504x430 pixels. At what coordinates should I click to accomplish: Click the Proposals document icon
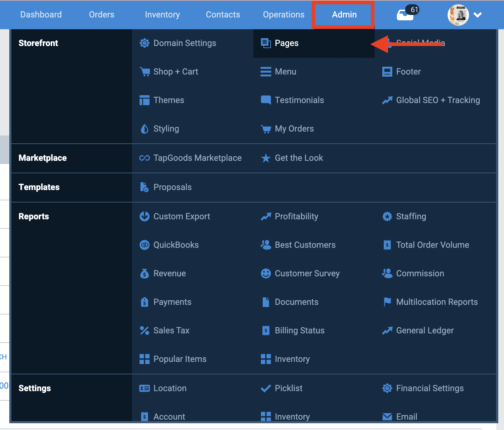coord(144,187)
